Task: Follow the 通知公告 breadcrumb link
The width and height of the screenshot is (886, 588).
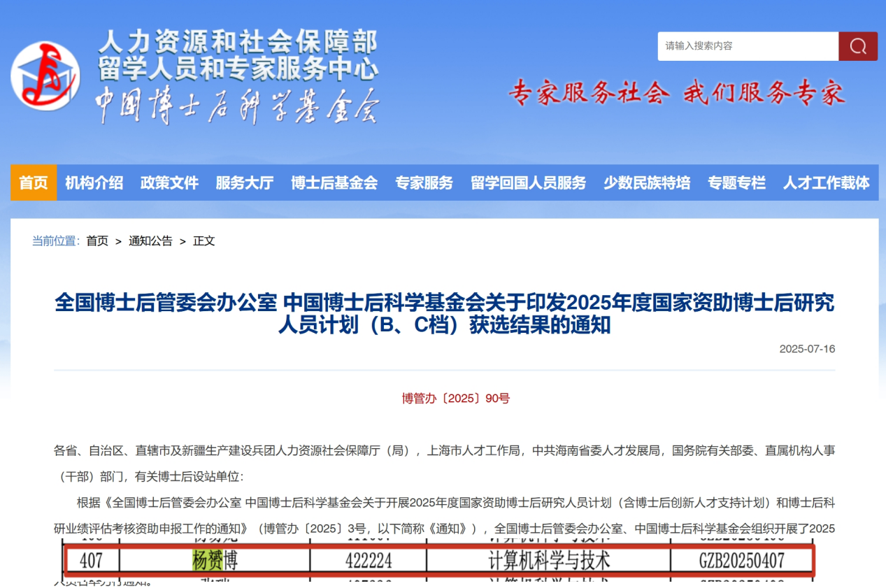Action: click(x=150, y=241)
